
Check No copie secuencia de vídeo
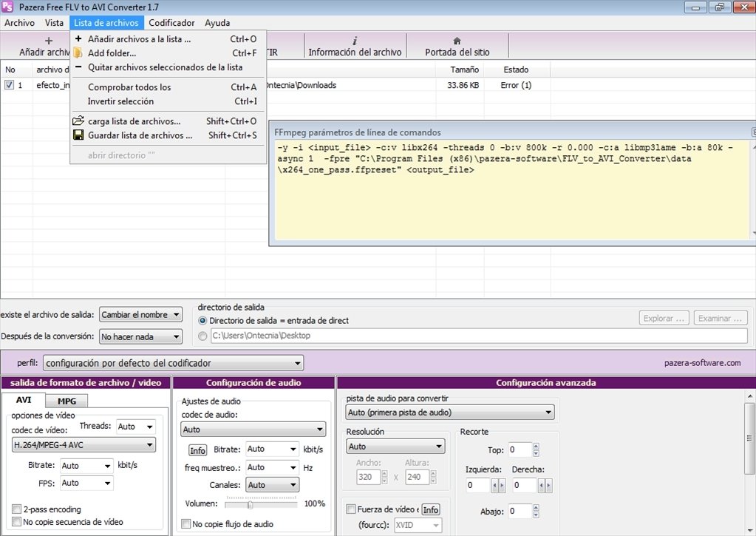pos(16,521)
